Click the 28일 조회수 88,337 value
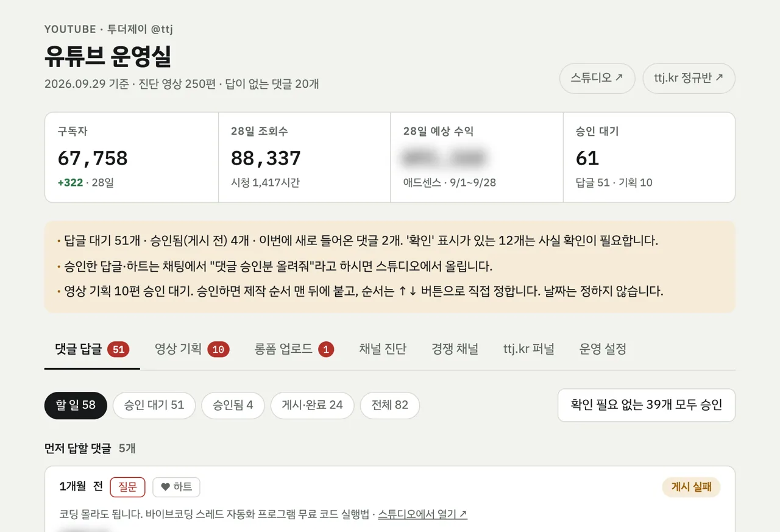This screenshot has height=532, width=780. coord(266,158)
